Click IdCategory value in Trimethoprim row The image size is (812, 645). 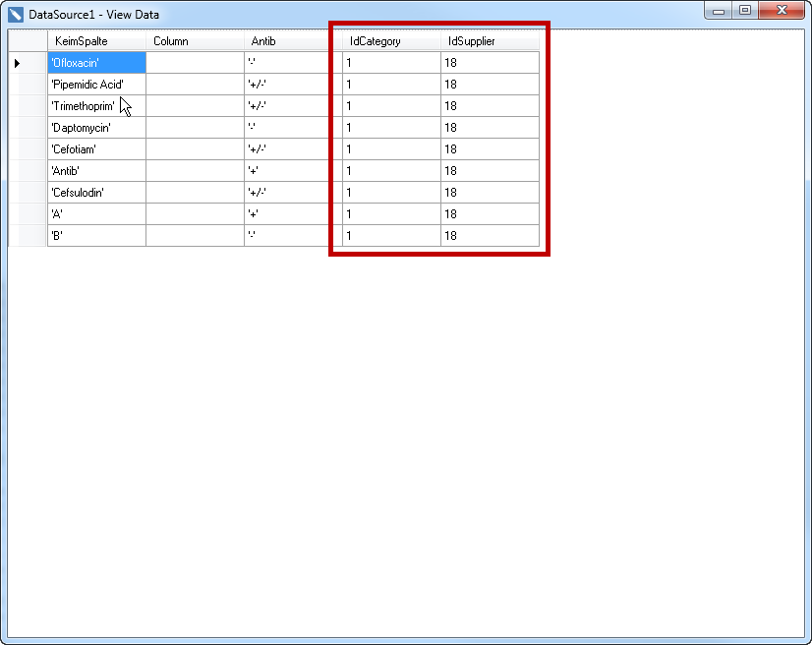tap(392, 106)
